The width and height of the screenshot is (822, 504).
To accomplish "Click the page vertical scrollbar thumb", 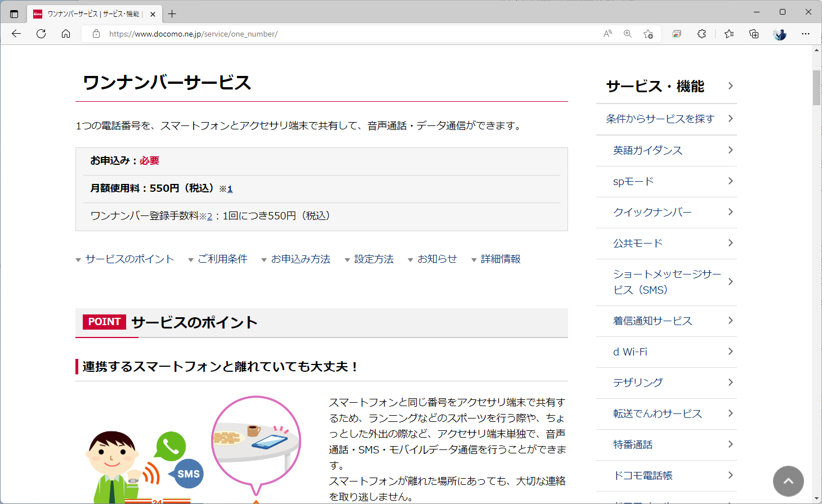I will click(x=816, y=88).
